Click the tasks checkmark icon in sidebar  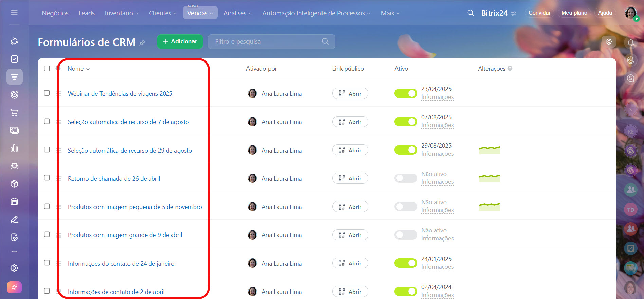tap(14, 59)
